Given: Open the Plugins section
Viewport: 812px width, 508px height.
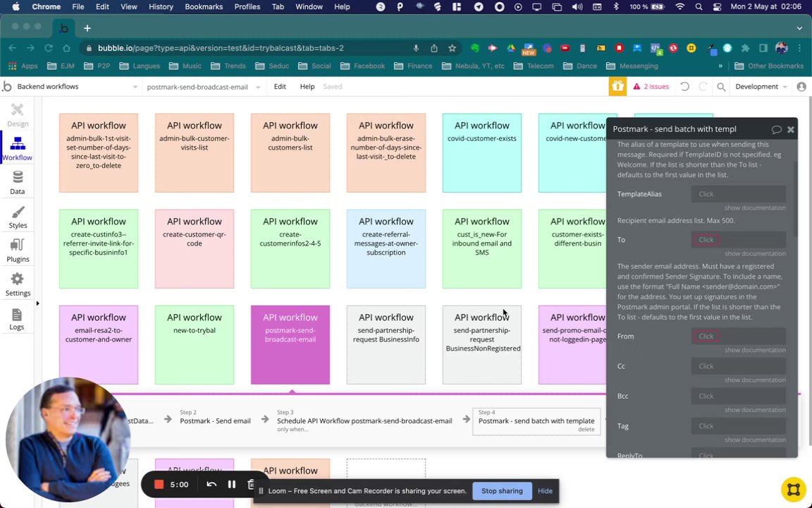Looking at the screenshot, I should coord(18,251).
